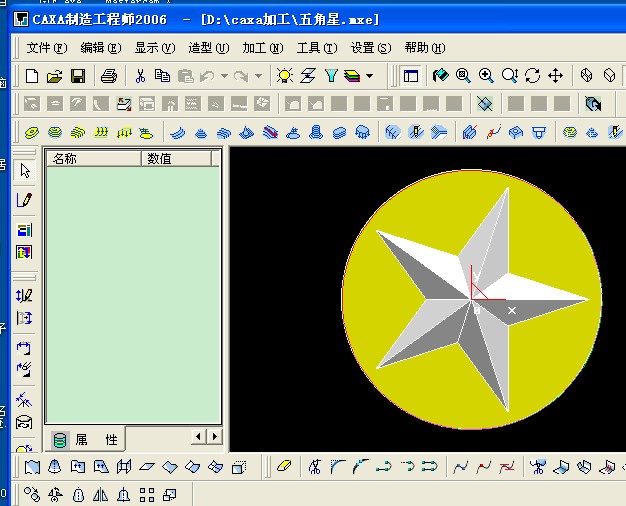Toggle the panel layout window icon
This screenshot has height=506, width=626.
tap(410, 75)
